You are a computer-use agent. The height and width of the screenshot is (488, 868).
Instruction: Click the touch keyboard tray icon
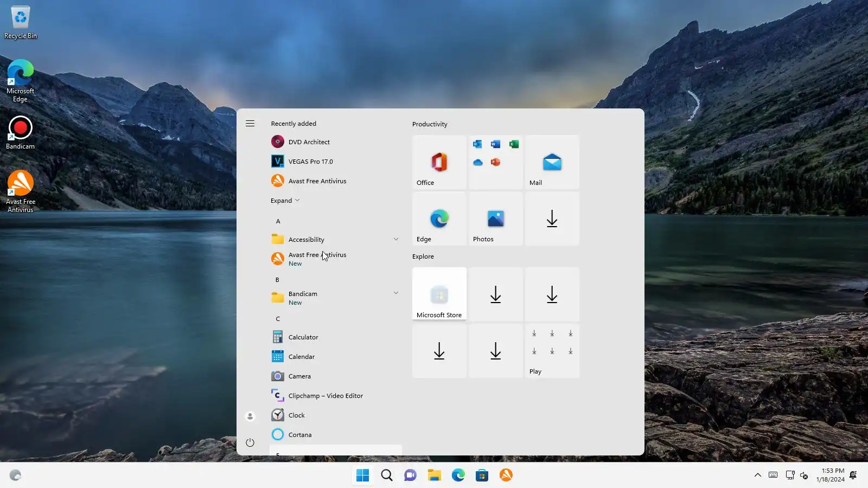[773, 476]
